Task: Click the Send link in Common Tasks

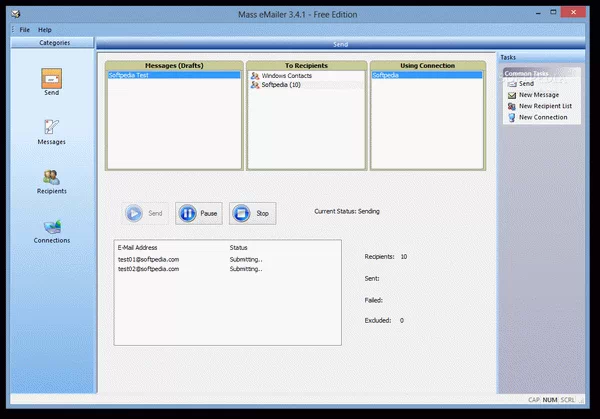Action: pyautogui.click(x=526, y=83)
